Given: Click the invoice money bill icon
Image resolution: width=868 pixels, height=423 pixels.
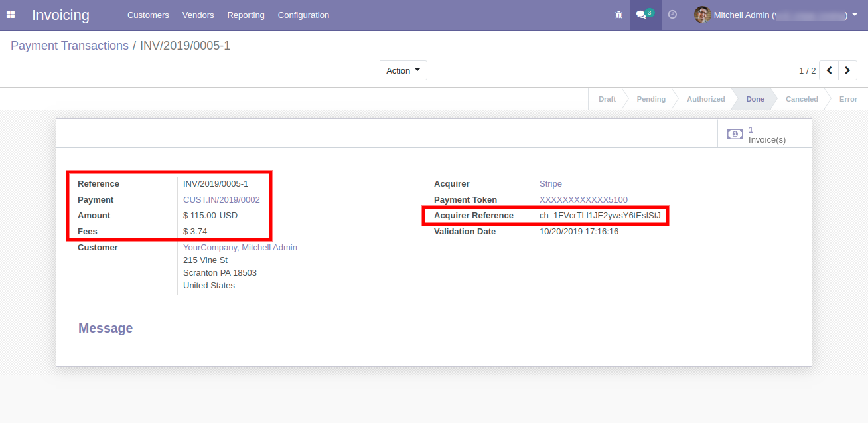Looking at the screenshot, I should [x=735, y=134].
